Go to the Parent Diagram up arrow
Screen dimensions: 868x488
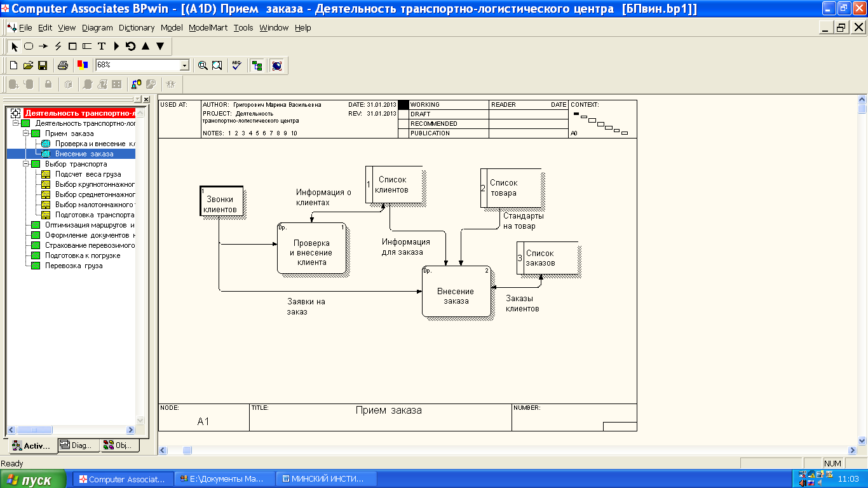coord(146,46)
